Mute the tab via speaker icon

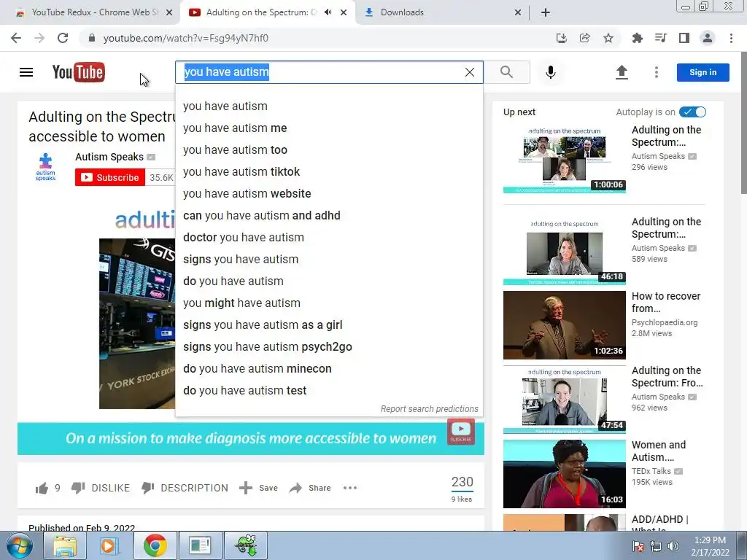point(328,12)
